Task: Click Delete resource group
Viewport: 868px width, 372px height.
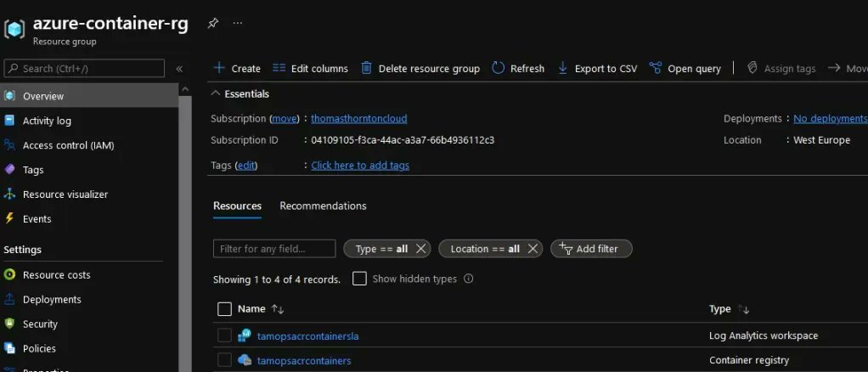Action: [x=420, y=69]
